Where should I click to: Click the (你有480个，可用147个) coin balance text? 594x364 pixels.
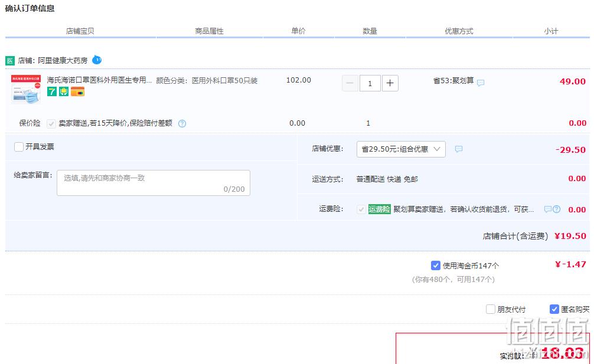click(x=453, y=279)
